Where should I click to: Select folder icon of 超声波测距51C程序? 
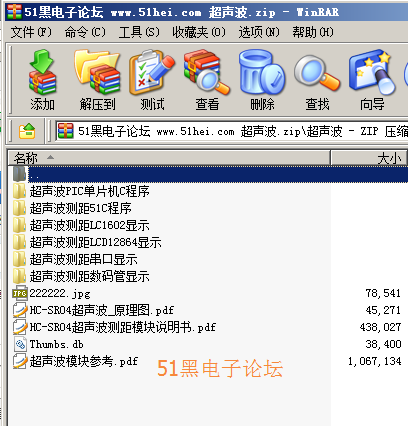(20, 208)
